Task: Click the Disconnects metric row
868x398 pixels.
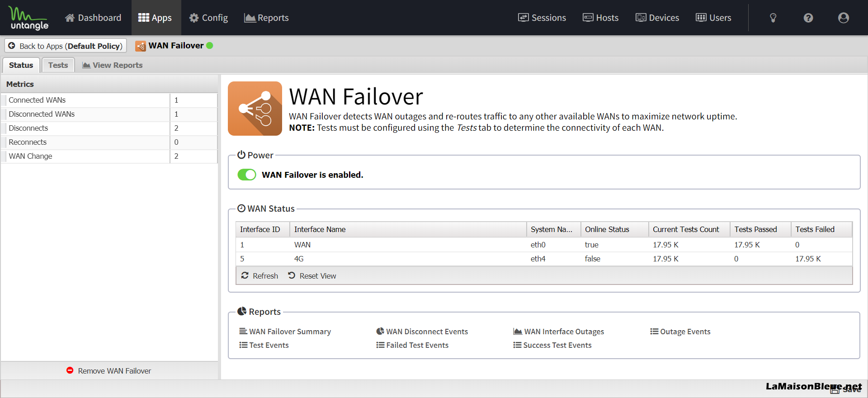Action: pos(109,128)
